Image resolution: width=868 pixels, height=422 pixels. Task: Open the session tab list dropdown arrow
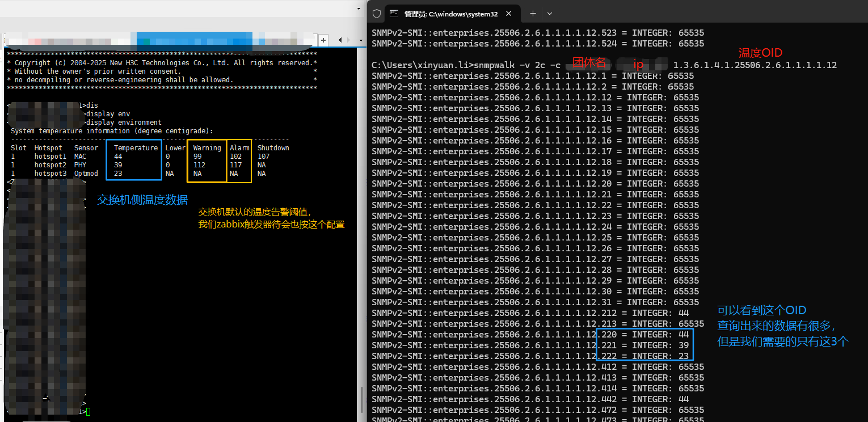[x=360, y=40]
